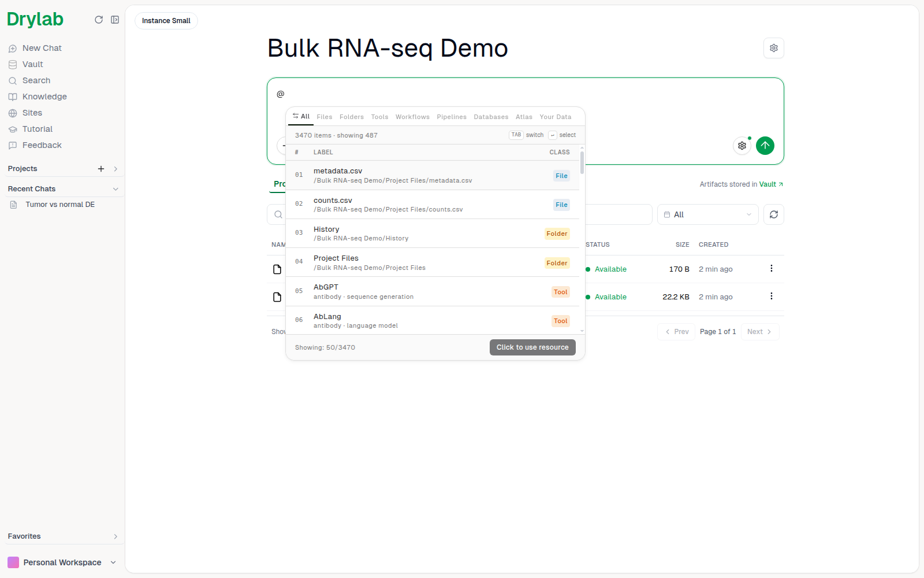Image resolution: width=924 pixels, height=578 pixels.
Task: Select Project Files folder resource
Action: (x=433, y=262)
